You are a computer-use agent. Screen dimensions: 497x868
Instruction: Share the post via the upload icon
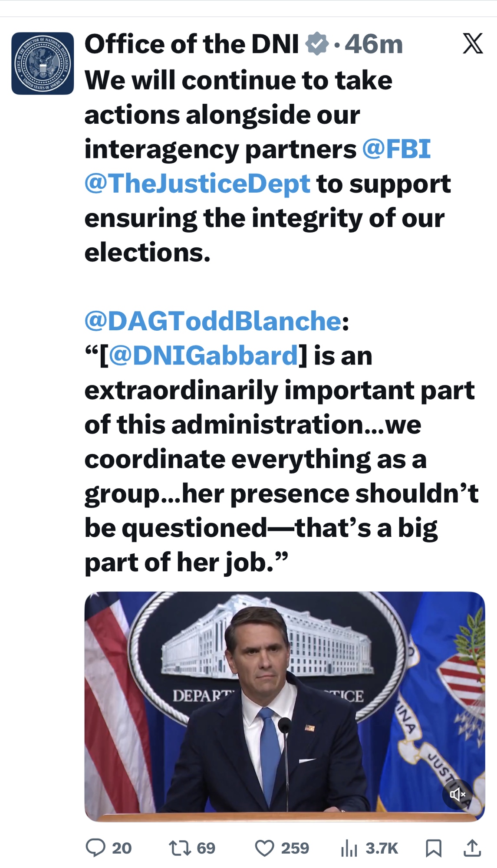[x=472, y=848]
